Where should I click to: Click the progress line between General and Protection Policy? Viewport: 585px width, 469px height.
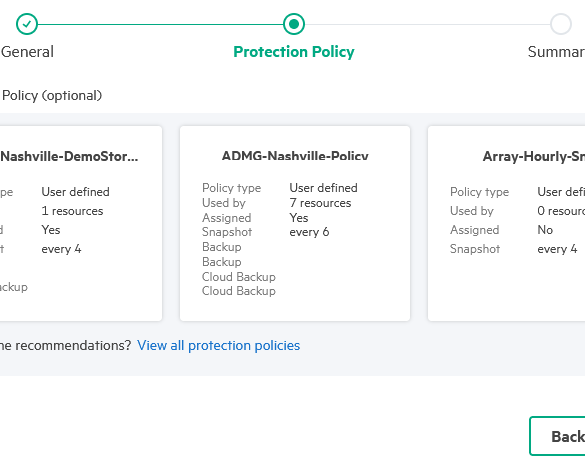[x=160, y=24]
